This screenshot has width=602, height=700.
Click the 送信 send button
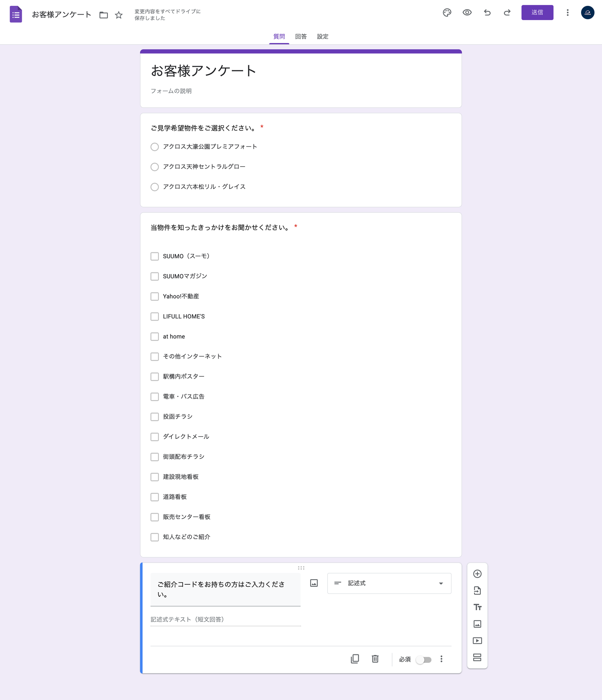coord(537,13)
